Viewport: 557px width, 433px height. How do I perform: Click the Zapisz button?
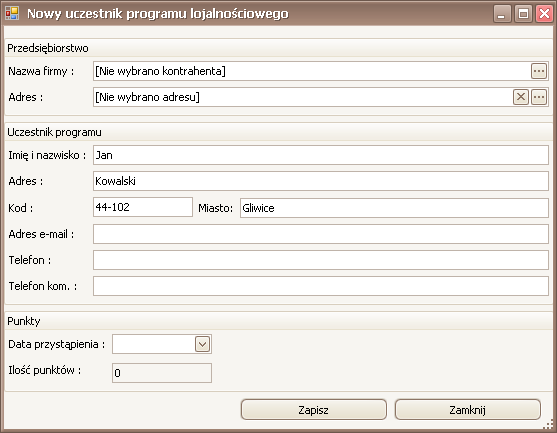313,410
